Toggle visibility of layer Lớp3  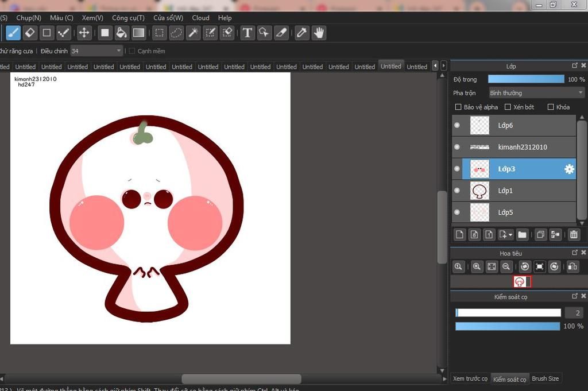457,169
